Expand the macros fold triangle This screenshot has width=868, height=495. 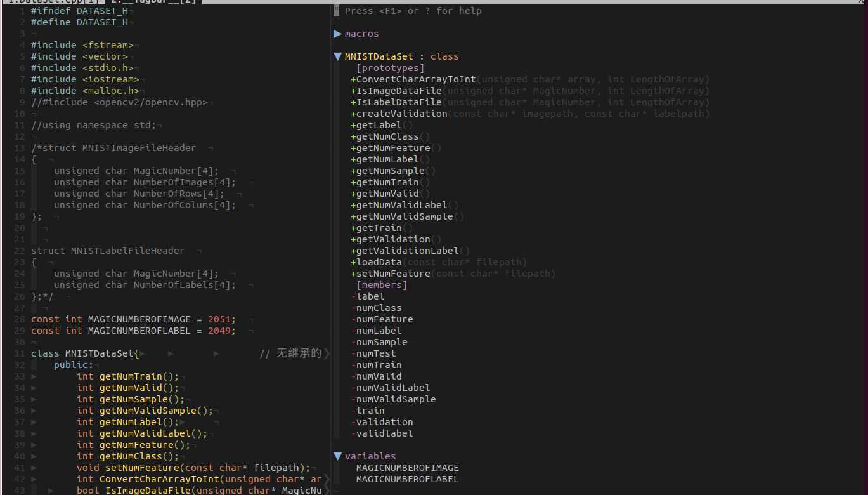(337, 34)
